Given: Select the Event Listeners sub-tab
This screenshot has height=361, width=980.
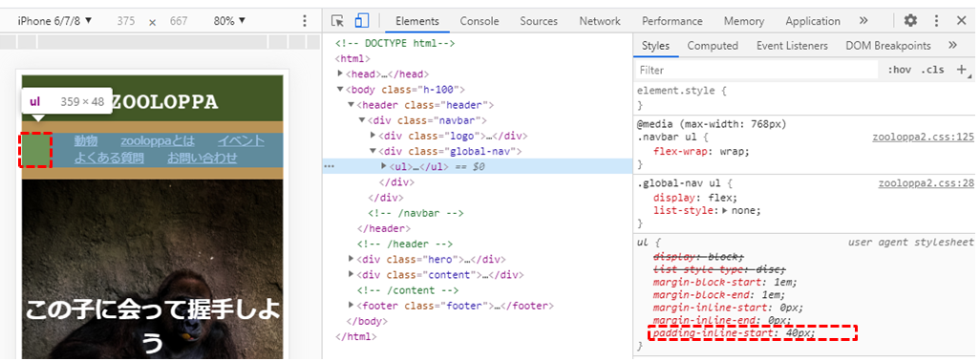Looking at the screenshot, I should 792,46.
